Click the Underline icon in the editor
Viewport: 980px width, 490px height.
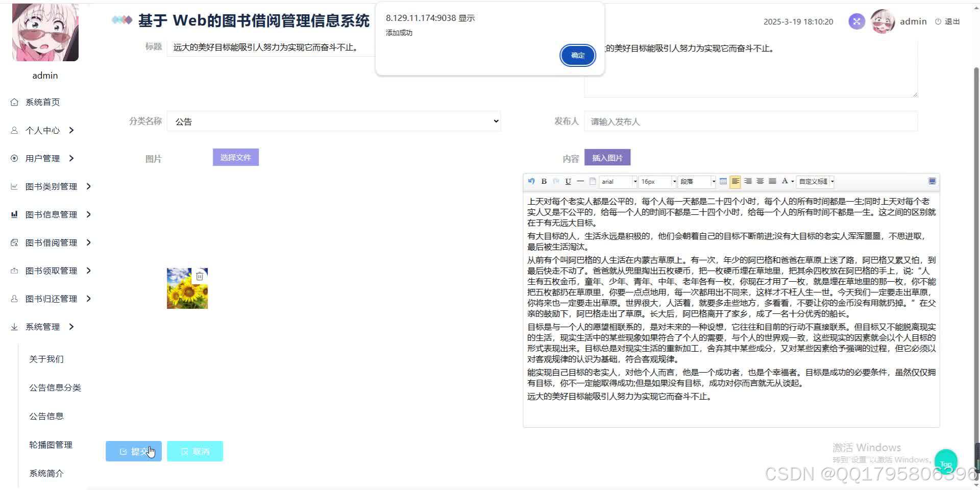(x=568, y=182)
